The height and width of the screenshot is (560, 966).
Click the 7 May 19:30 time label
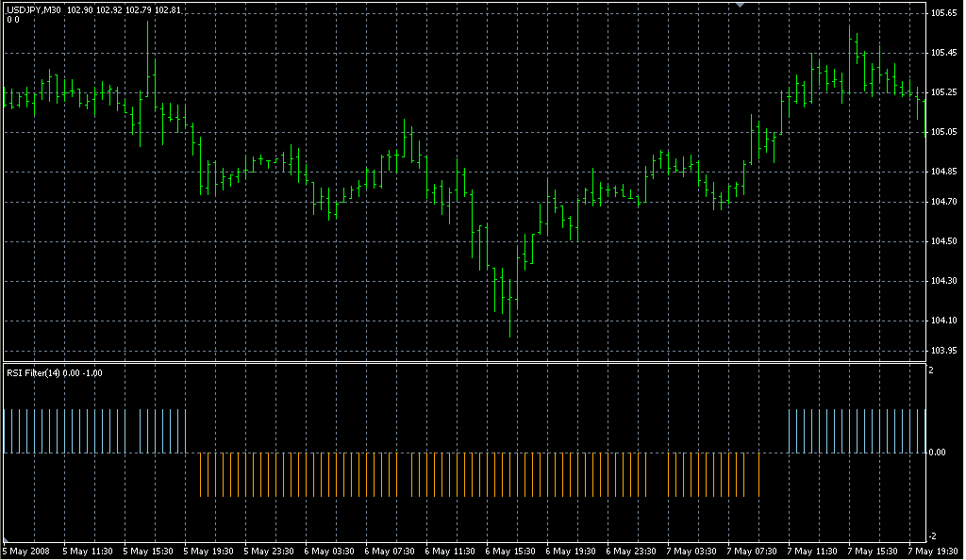click(x=933, y=552)
